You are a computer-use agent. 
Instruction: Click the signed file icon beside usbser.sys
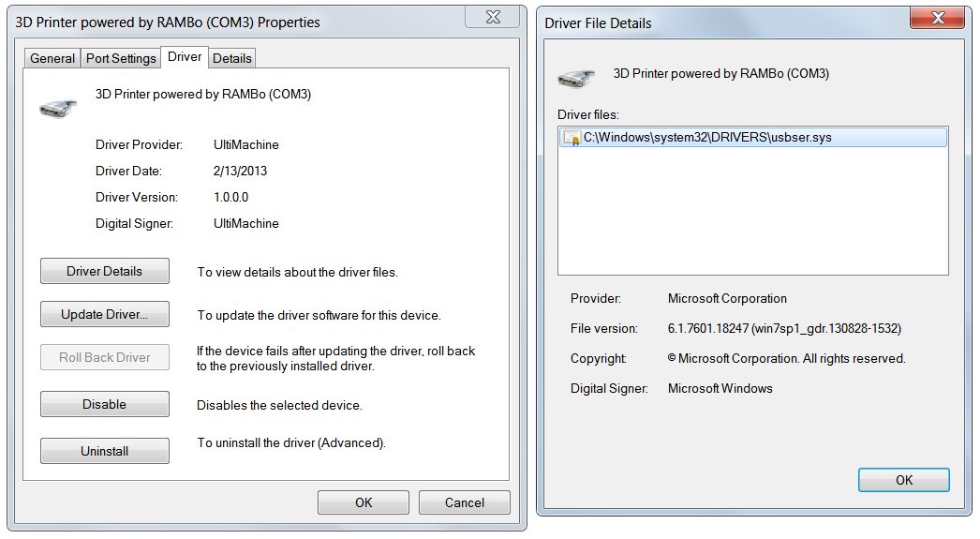click(572, 138)
